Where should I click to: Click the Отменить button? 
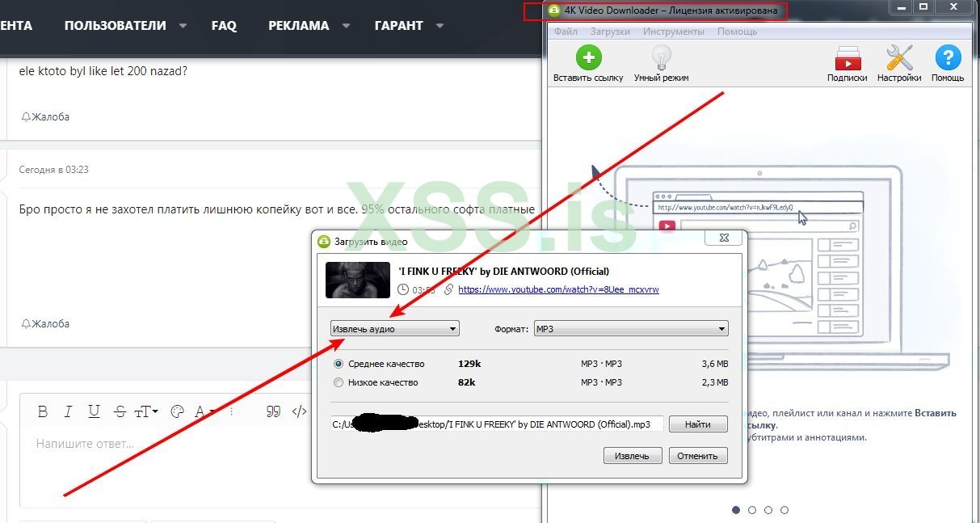(698, 456)
